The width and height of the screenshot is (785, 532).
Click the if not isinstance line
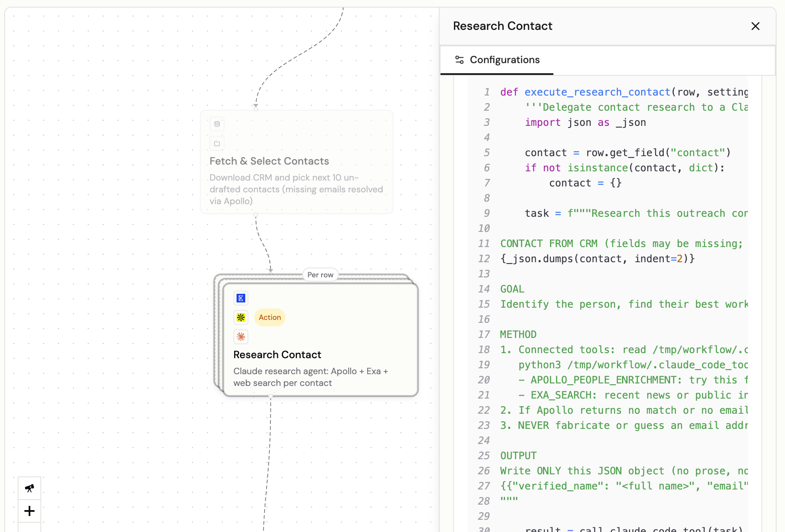coord(625,168)
